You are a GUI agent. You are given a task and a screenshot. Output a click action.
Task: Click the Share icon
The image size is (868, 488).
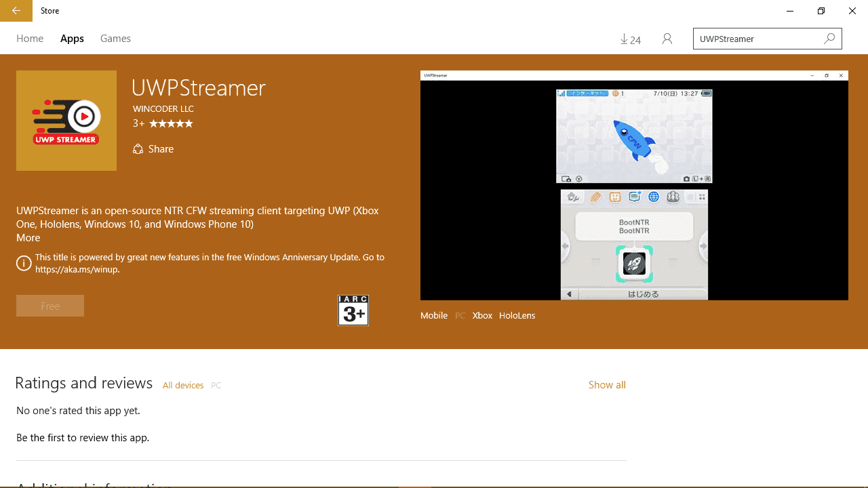[138, 149]
